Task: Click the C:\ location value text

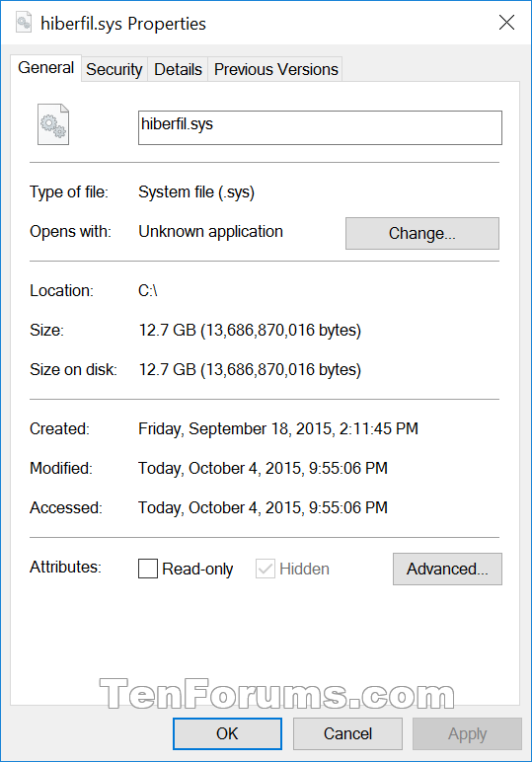Action: point(148,290)
